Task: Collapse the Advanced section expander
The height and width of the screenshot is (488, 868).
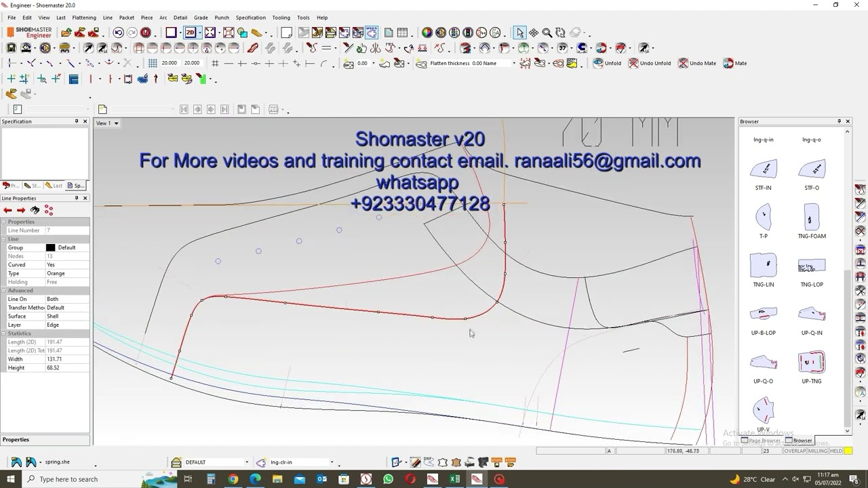Action: coord(3,290)
